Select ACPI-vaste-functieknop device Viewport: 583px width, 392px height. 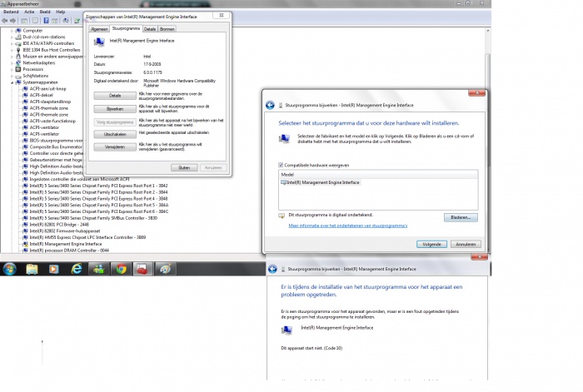tap(52, 122)
